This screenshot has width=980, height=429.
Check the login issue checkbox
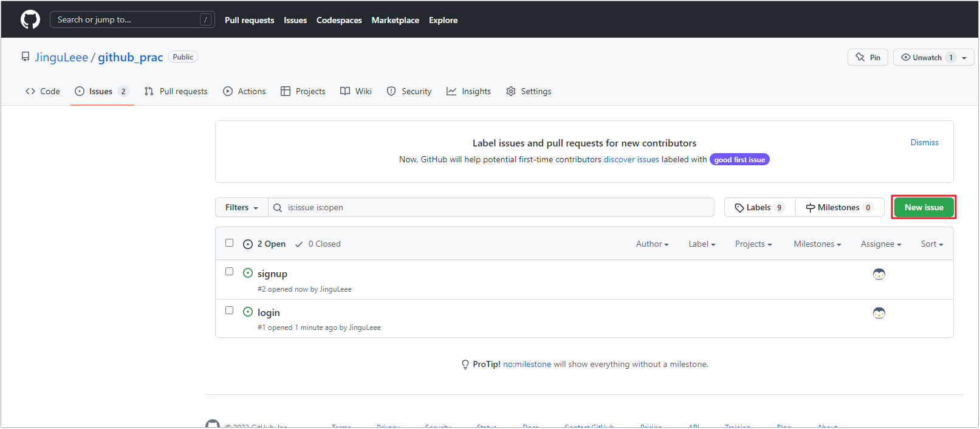(x=229, y=310)
